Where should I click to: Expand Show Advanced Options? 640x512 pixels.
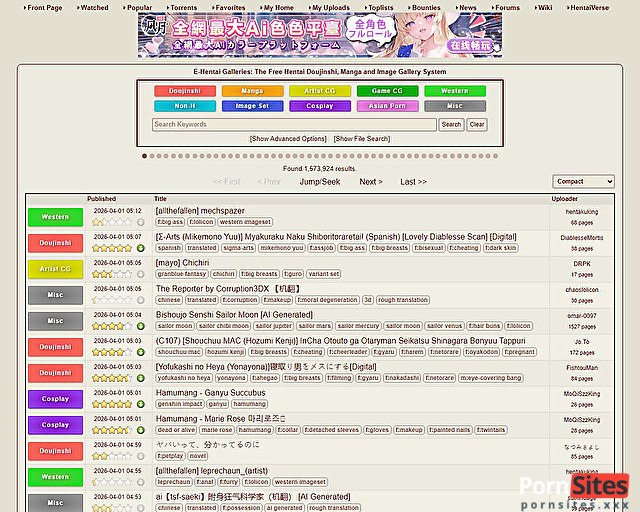(288, 139)
